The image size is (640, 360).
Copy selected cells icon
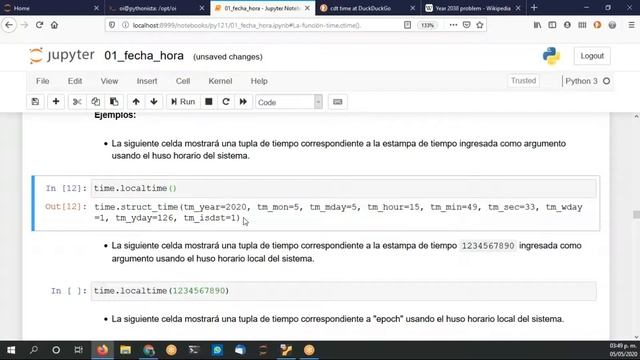click(96, 102)
